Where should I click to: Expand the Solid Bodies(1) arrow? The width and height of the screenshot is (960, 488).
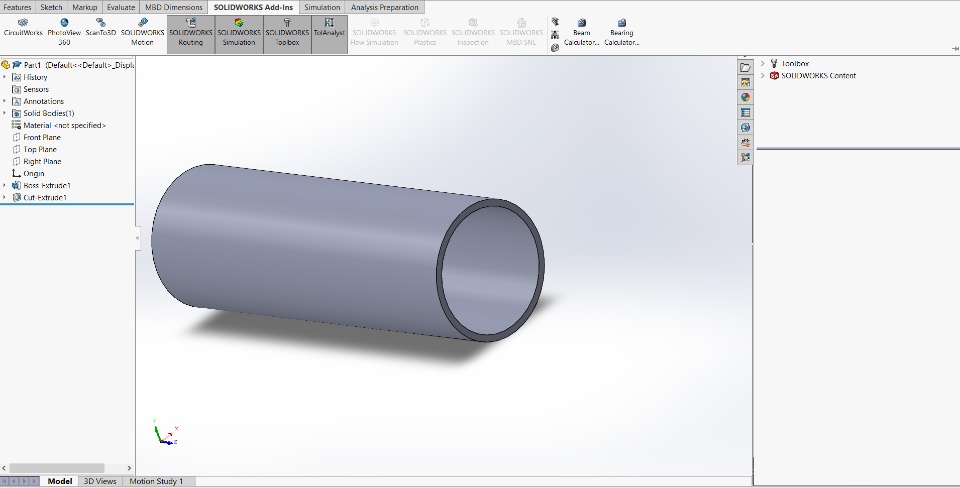(5, 113)
